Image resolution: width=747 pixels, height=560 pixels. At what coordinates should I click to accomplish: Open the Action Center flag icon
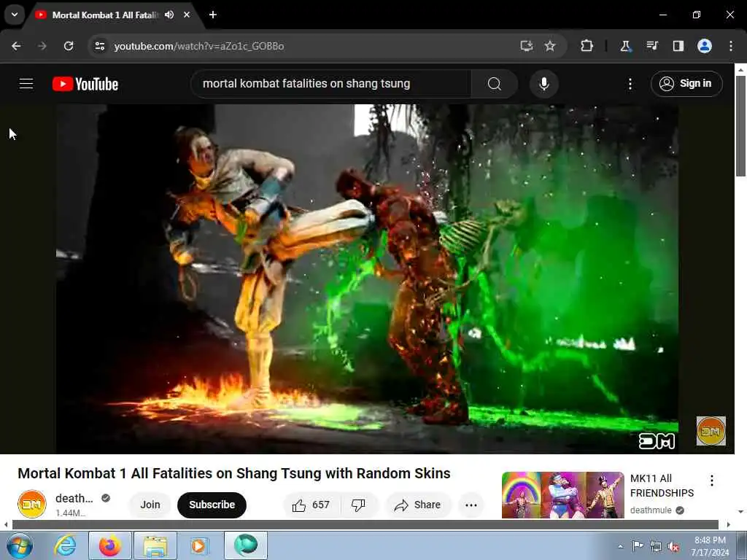tap(638, 546)
